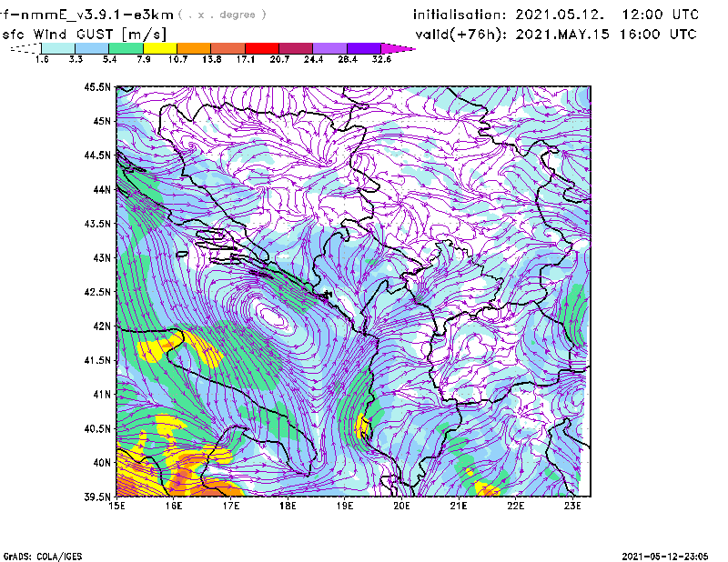Click the magenta arrow end of colorbar

[x=398, y=48]
